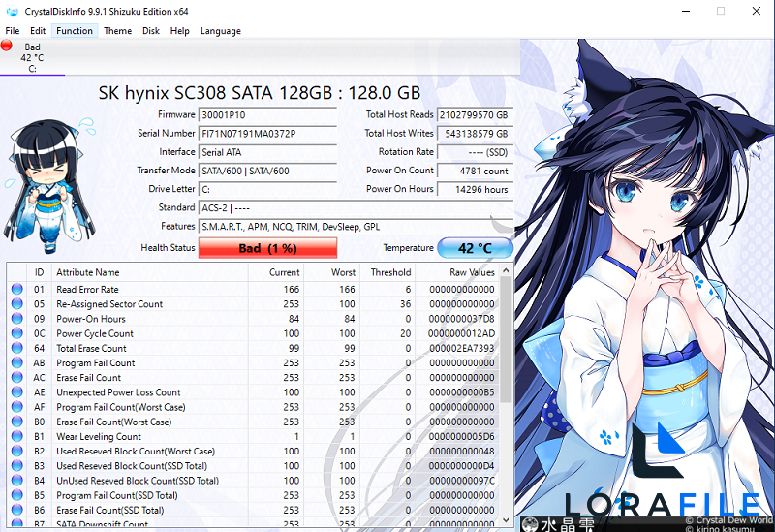775x532 pixels.
Task: Click the Features field
Action: (356, 227)
